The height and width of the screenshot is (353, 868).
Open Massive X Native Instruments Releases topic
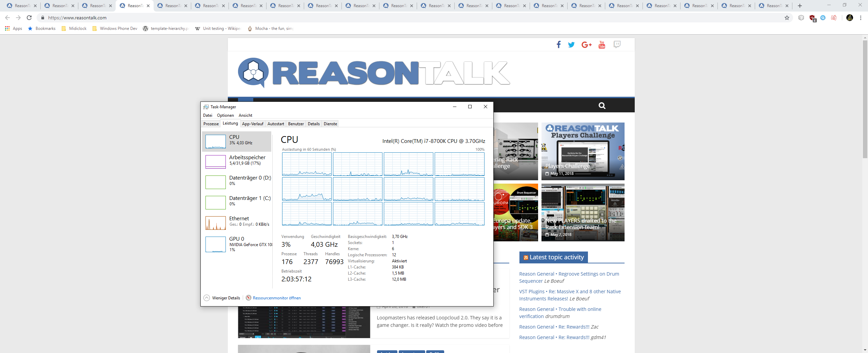tap(570, 295)
